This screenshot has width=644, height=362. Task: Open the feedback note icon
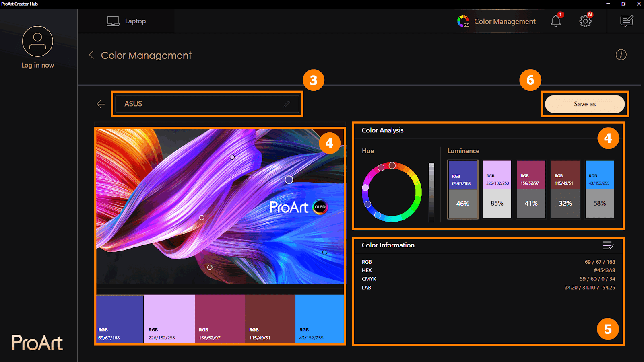[627, 21]
